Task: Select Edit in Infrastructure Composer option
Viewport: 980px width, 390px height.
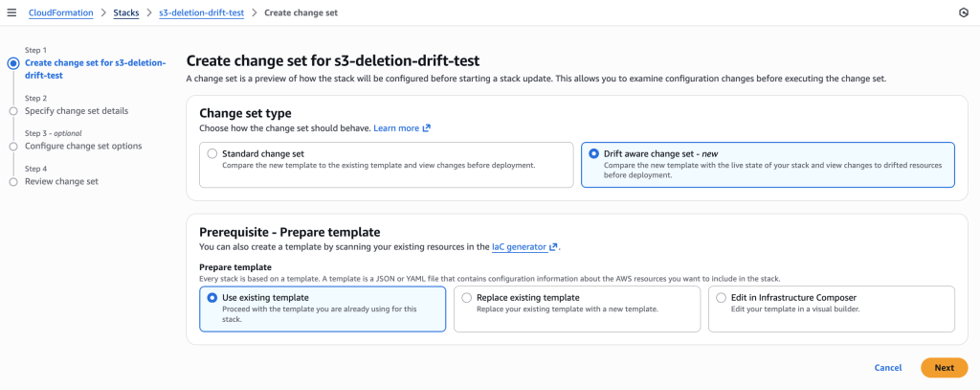Action: 722,298
